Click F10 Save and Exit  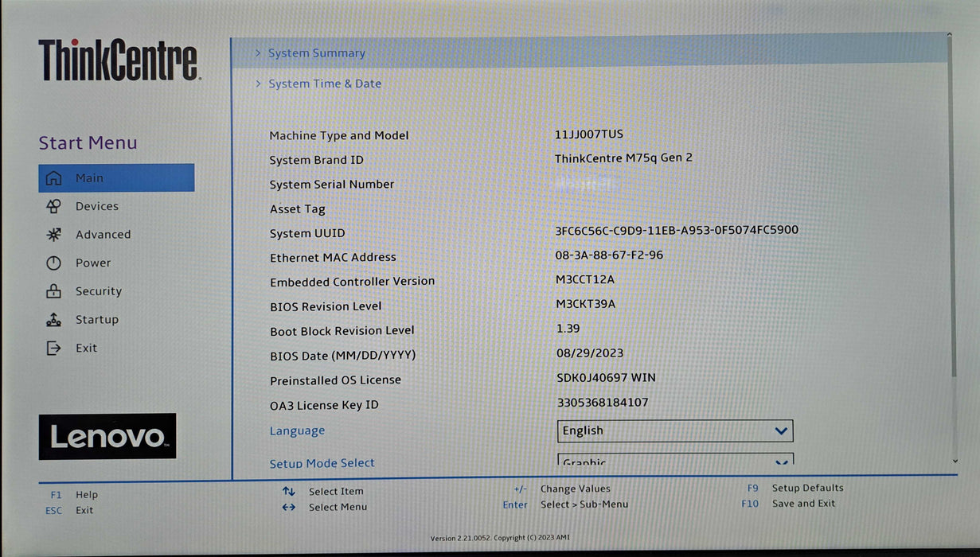click(788, 504)
